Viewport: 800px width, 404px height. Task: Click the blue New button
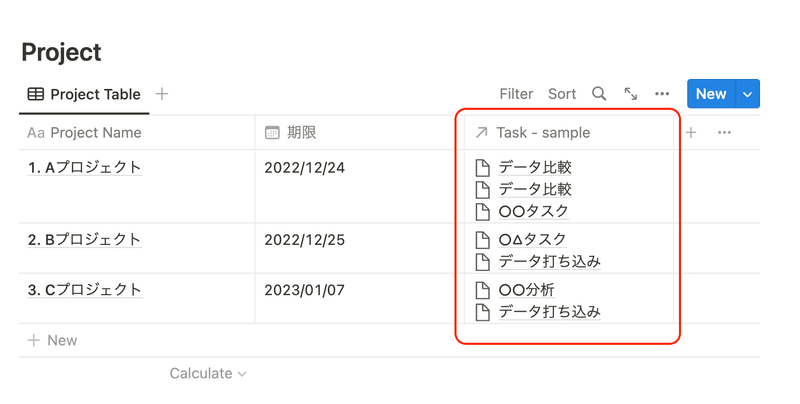coord(711,94)
